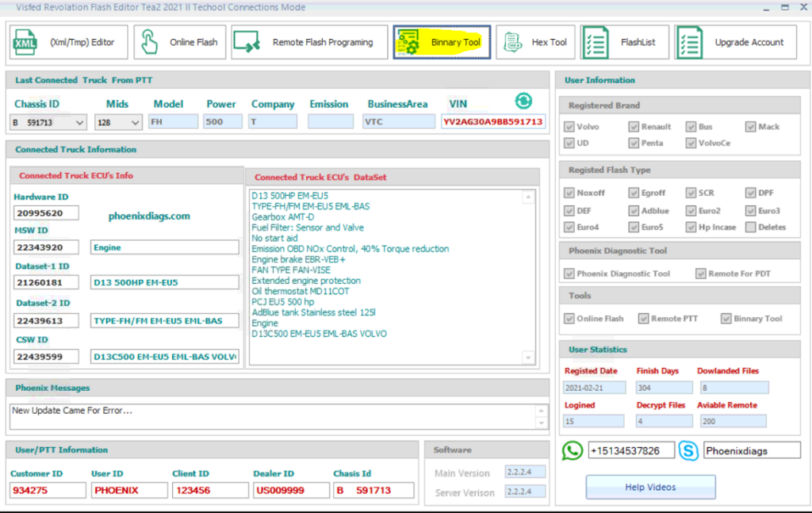
Task: Expand the Chassis ID dropdown
Action: tap(79, 123)
